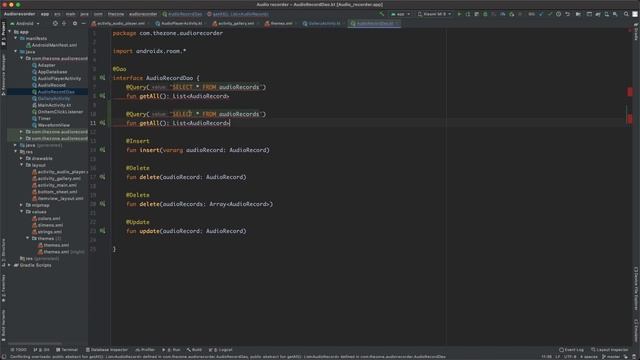640x360 pixels.
Task: Collapse the themes folder in values
Action: click(x=28, y=238)
